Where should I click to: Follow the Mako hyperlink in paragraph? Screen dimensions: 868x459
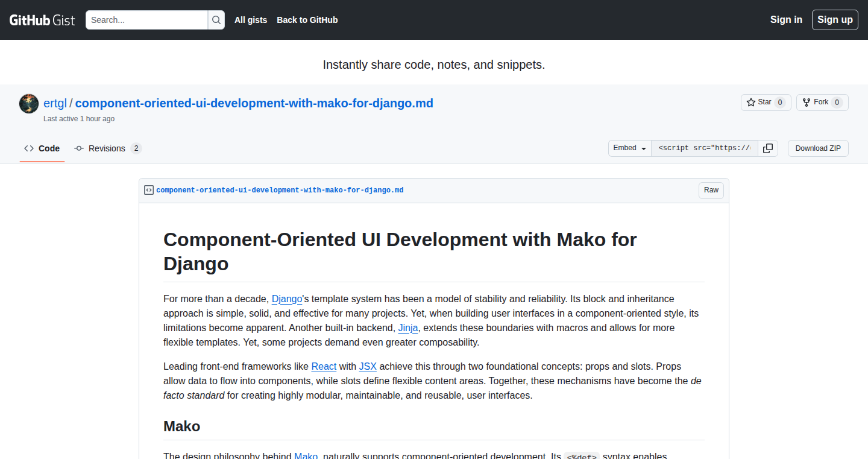click(x=306, y=455)
